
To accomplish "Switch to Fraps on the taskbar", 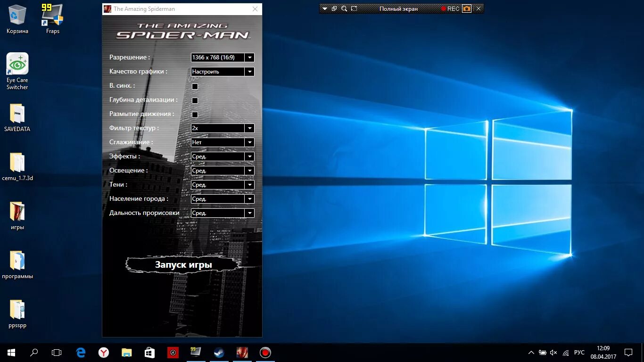I will pyautogui.click(x=196, y=353).
